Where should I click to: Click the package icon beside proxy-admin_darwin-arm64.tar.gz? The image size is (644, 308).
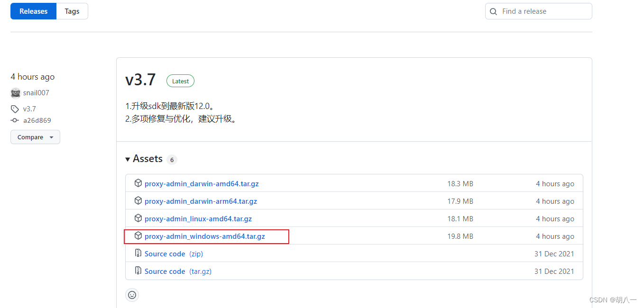pyautogui.click(x=138, y=201)
